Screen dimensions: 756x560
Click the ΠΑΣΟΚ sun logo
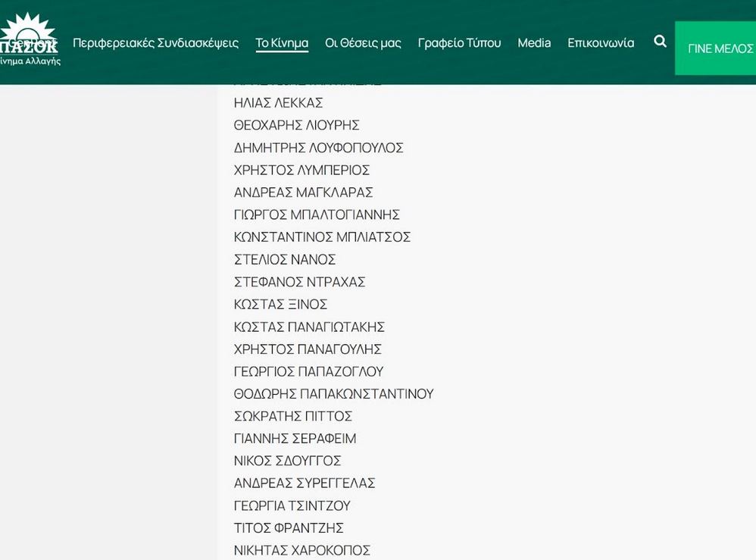pyautogui.click(x=29, y=38)
